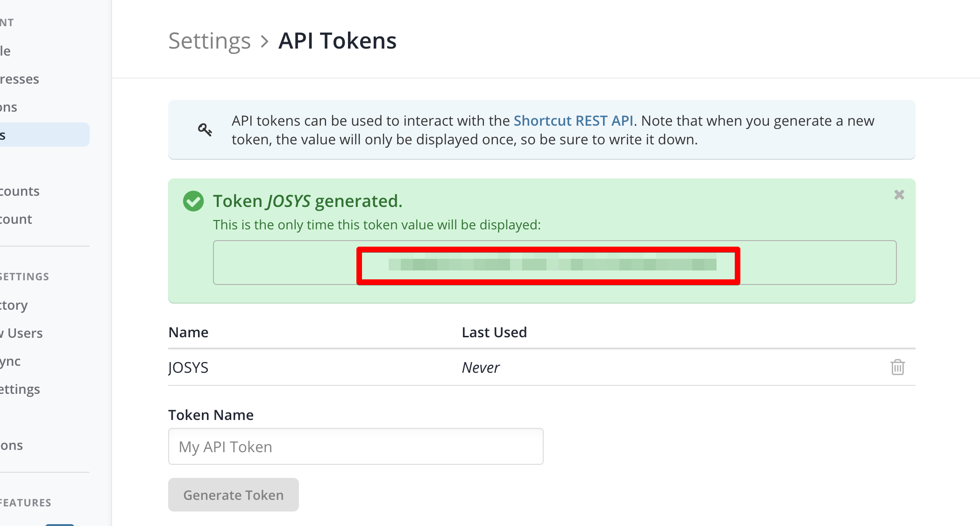The width and height of the screenshot is (980, 526).
Task: Open the Shortcut REST API link
Action: point(573,121)
